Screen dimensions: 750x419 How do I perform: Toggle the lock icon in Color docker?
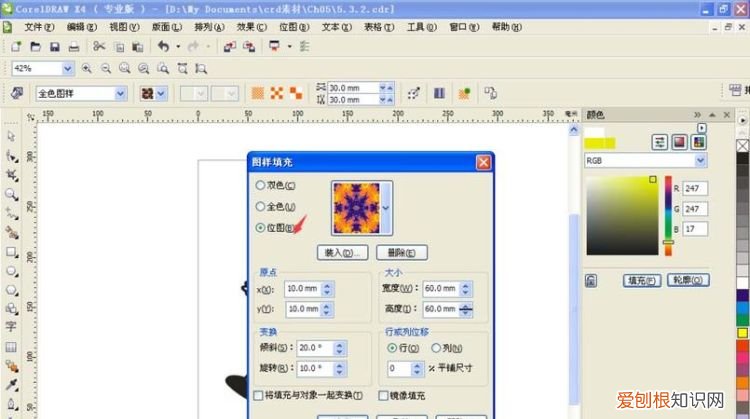click(591, 281)
